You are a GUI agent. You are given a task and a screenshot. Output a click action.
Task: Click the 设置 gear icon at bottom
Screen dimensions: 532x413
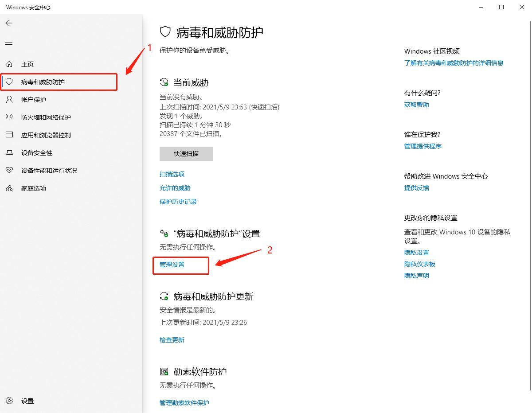[x=10, y=401]
